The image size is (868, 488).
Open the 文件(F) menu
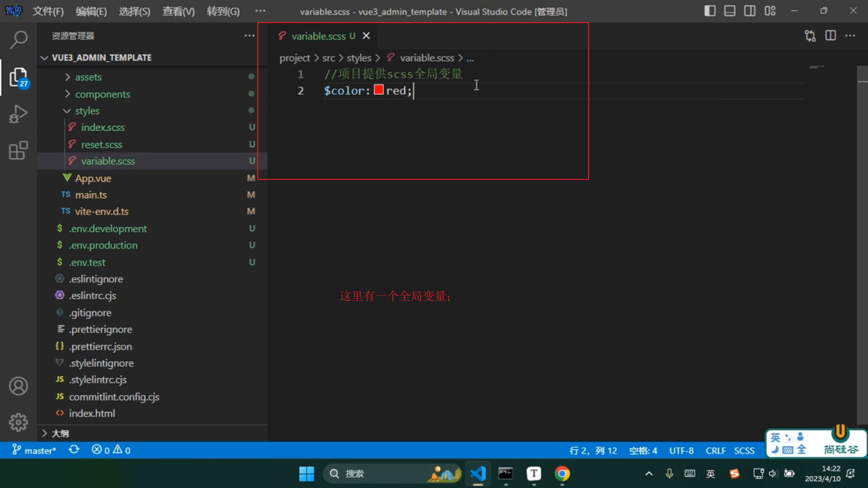(x=48, y=11)
